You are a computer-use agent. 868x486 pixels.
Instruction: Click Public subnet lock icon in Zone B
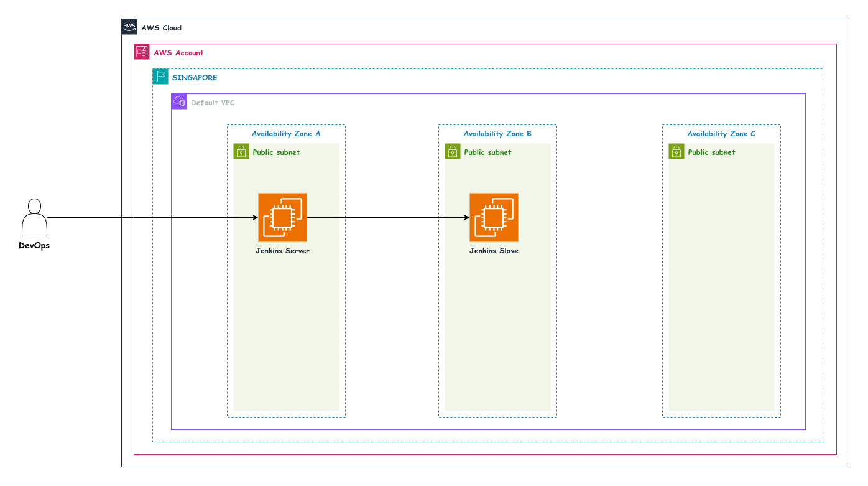coord(453,151)
